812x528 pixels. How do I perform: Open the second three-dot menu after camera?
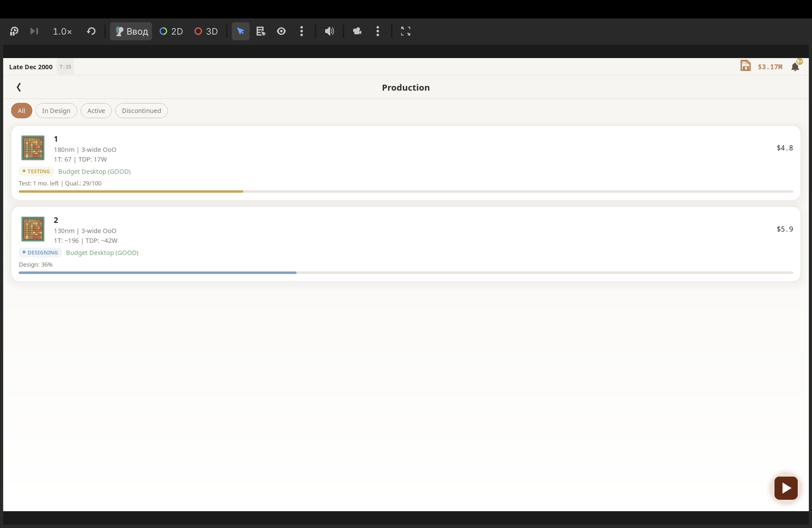click(378, 31)
